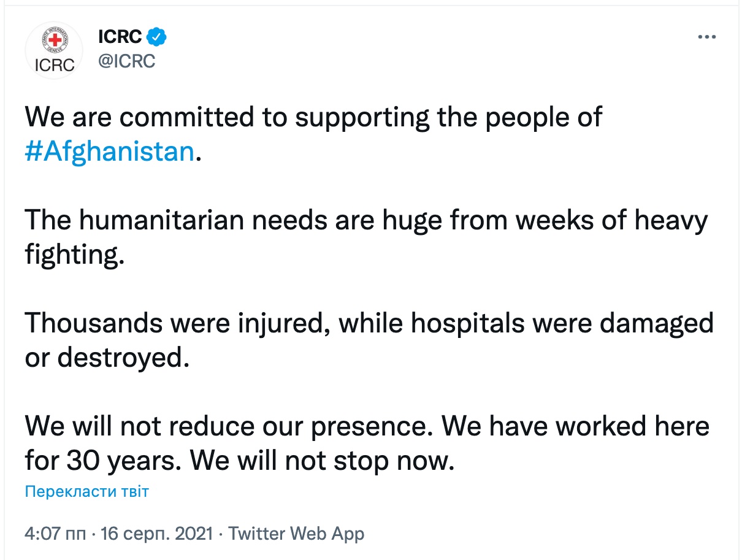
Task: Click the red cross emblem in avatar
Action: pos(56,41)
